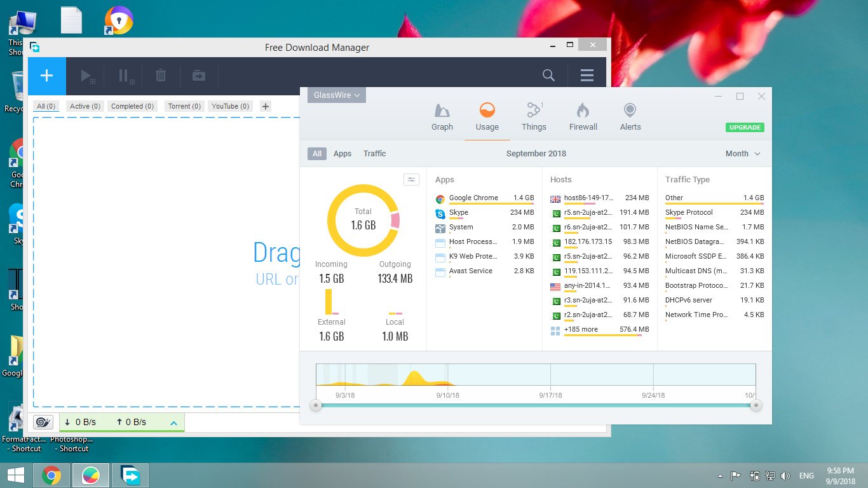The height and width of the screenshot is (488, 868).
Task: Open the Things network devices view
Action: [x=534, y=117]
